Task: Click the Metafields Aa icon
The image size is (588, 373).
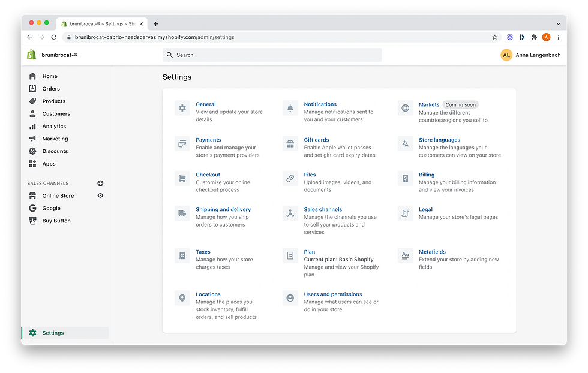Action: tap(405, 255)
